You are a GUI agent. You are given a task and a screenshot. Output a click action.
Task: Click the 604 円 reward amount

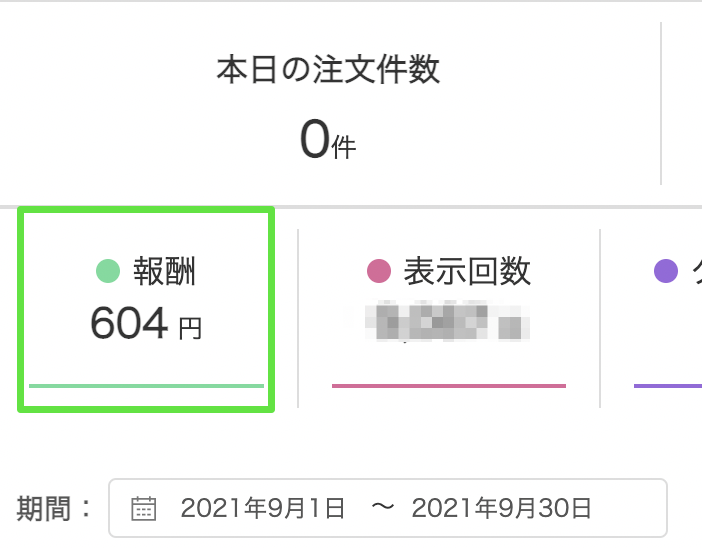[146, 323]
